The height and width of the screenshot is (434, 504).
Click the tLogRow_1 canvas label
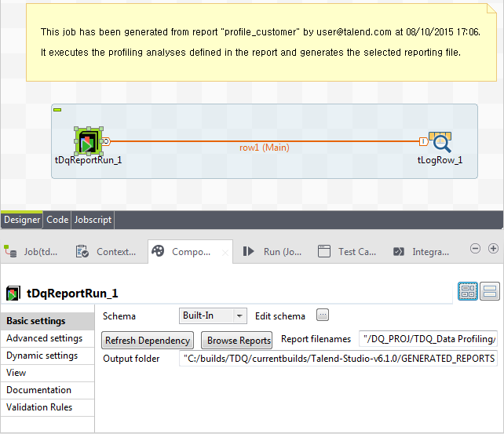coord(440,160)
